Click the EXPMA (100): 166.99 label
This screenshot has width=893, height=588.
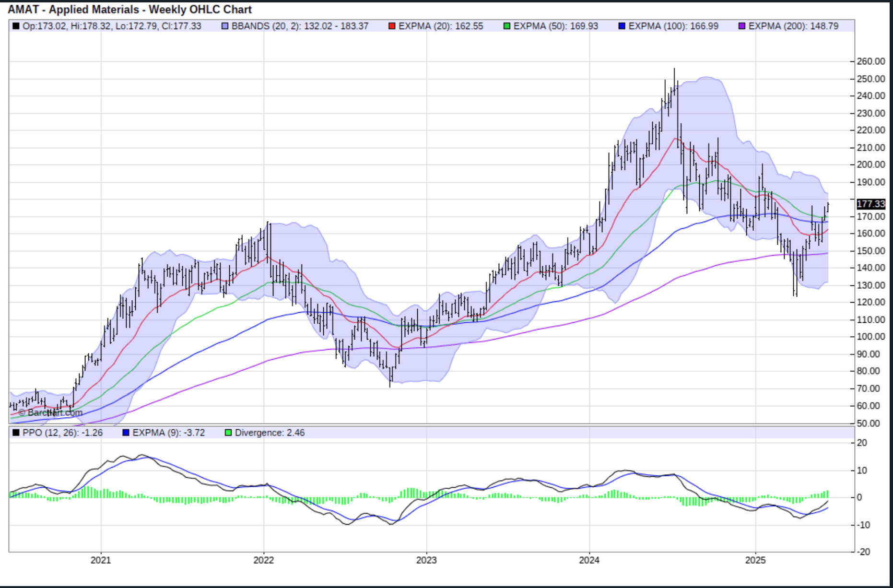(673, 26)
